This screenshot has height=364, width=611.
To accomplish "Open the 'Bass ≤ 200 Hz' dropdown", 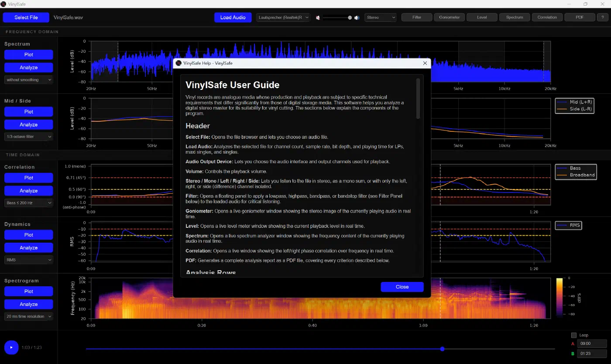I will pos(29,203).
